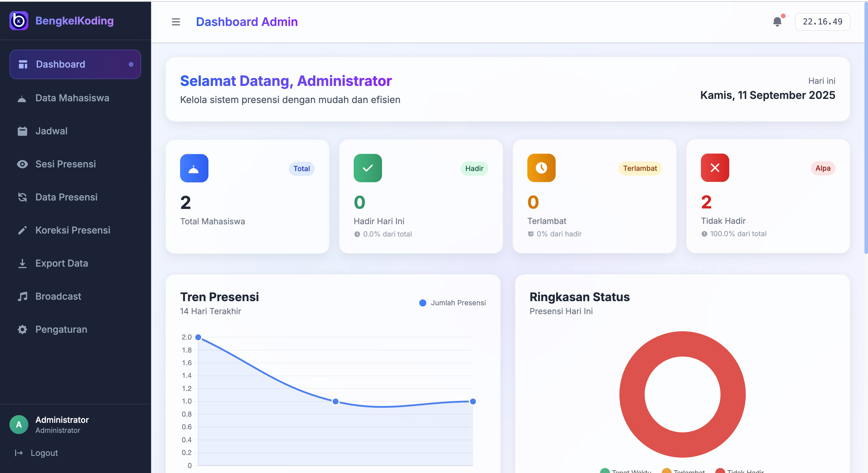Screen dimensions: 868x473
Task: Click the notification bell icon
Action: coord(777,22)
